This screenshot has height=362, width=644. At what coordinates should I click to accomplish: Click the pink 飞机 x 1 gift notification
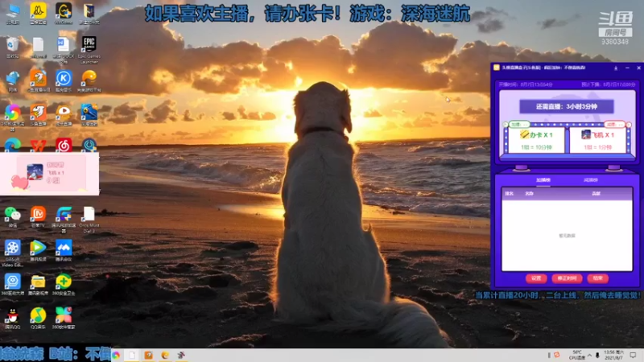(49, 174)
